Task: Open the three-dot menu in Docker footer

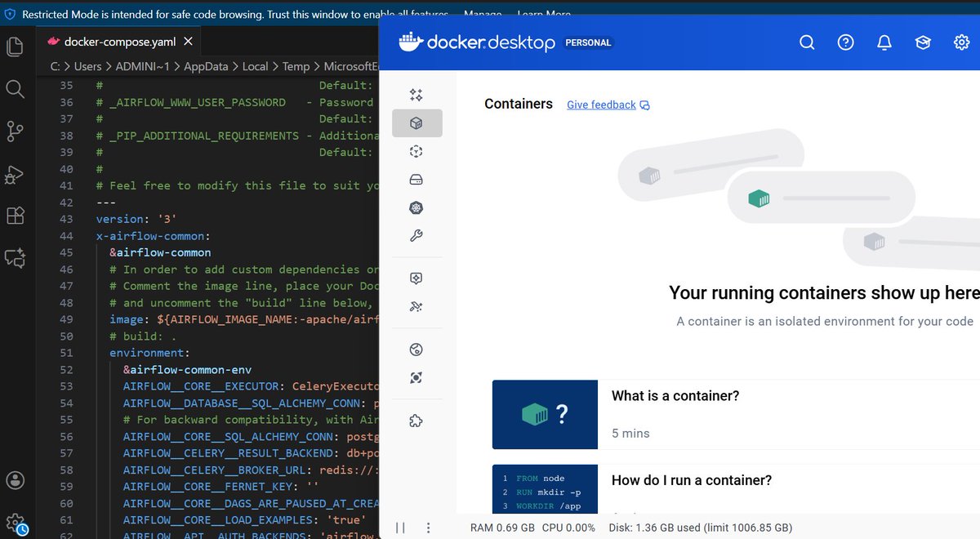Action: [x=430, y=528]
